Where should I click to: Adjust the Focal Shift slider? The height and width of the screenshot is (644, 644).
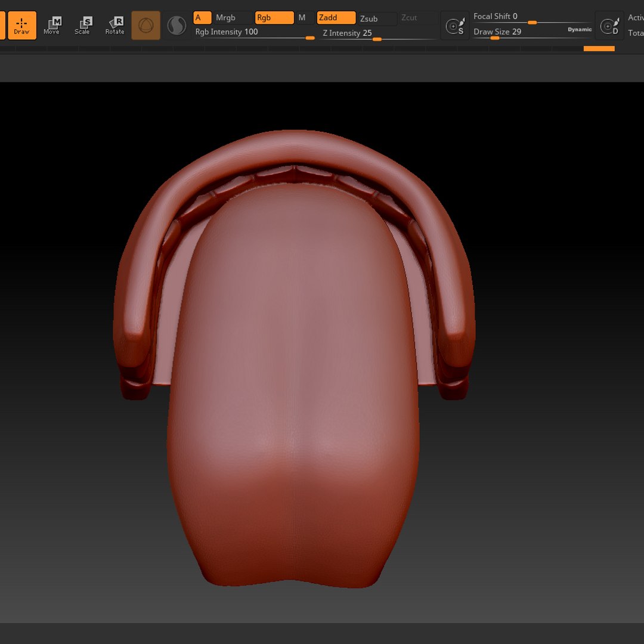532,17
